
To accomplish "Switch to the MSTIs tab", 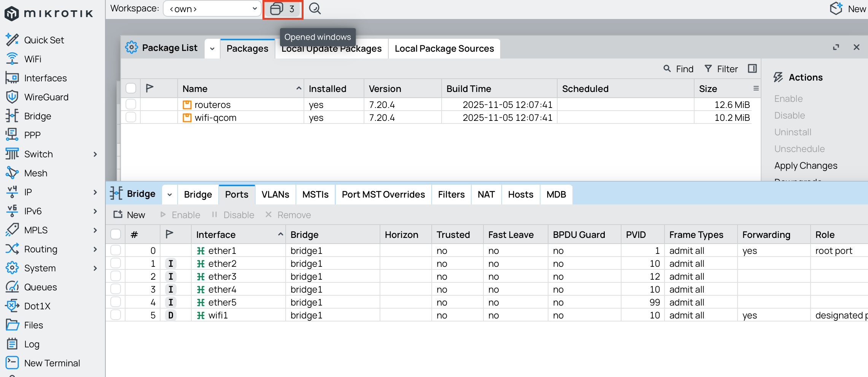I will click(x=315, y=194).
